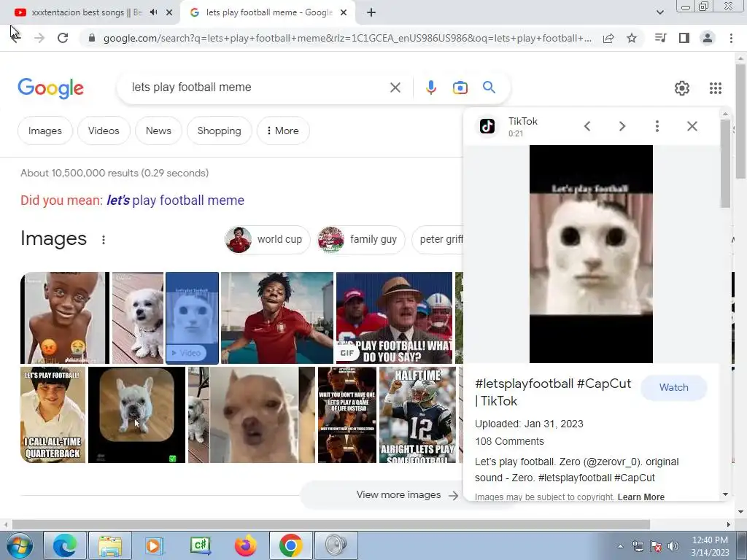Screen dimensions: 747x560
Task: Open File Explorer from taskbar
Action: 110,545
